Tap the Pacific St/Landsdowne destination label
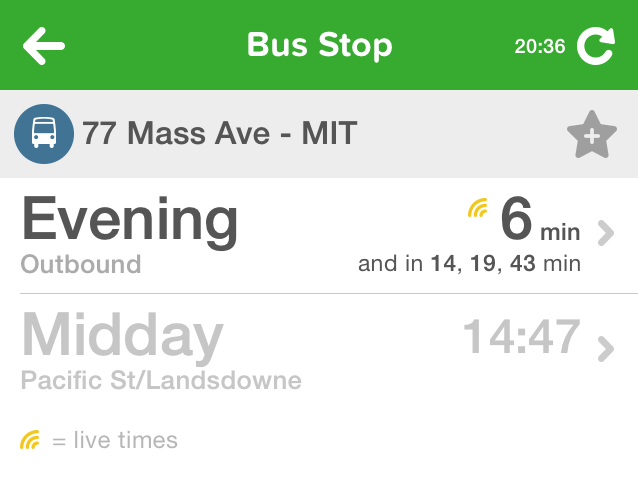The image size is (638, 492). [x=161, y=381]
